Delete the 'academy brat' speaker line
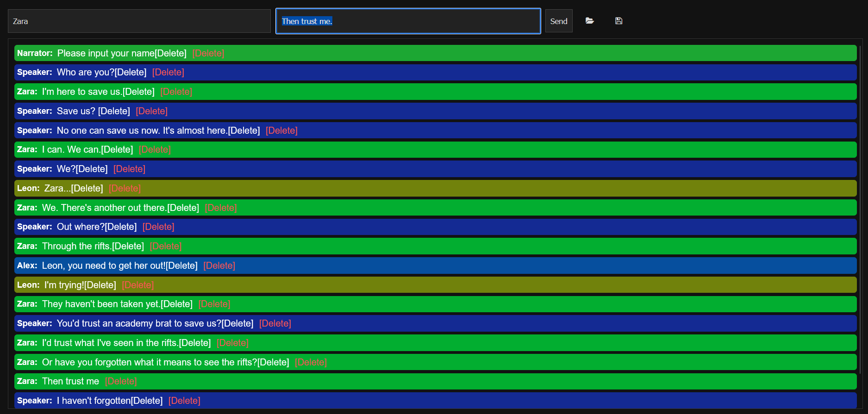The width and height of the screenshot is (868, 414). click(275, 323)
